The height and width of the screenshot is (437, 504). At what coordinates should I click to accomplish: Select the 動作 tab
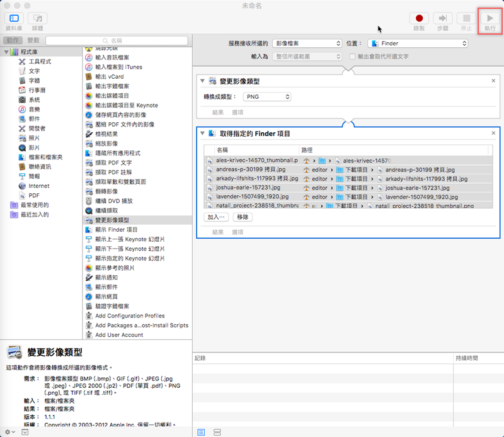12,40
